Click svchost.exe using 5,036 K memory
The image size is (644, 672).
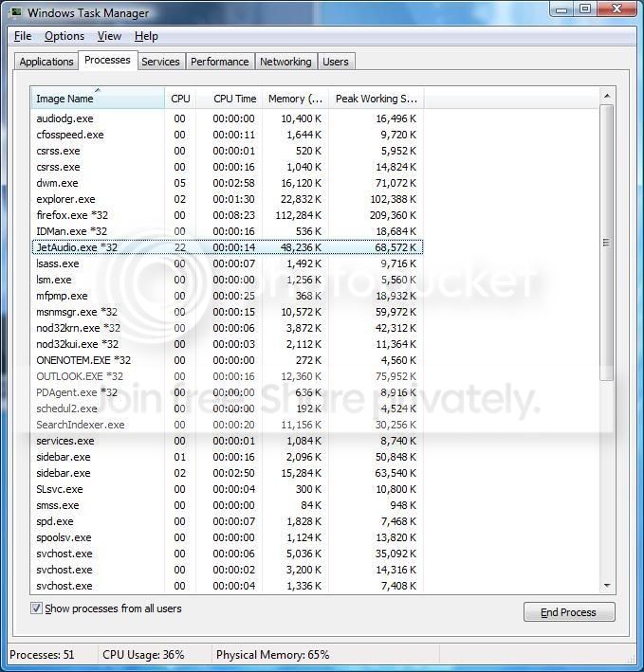[x=228, y=554]
